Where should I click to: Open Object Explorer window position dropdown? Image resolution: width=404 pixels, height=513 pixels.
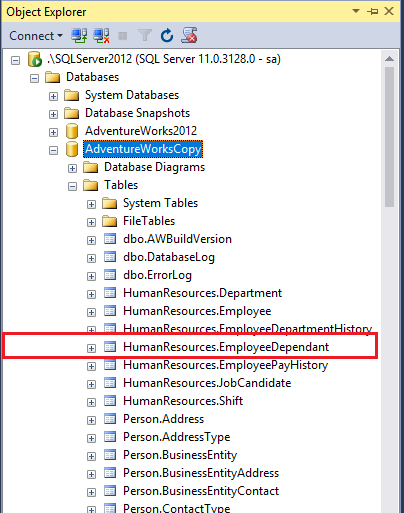tap(356, 11)
